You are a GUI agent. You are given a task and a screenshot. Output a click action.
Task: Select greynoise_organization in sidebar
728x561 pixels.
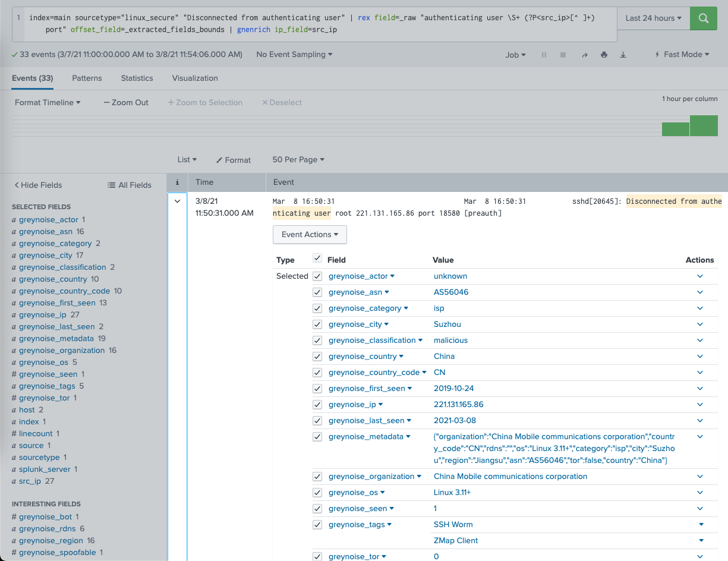click(62, 351)
